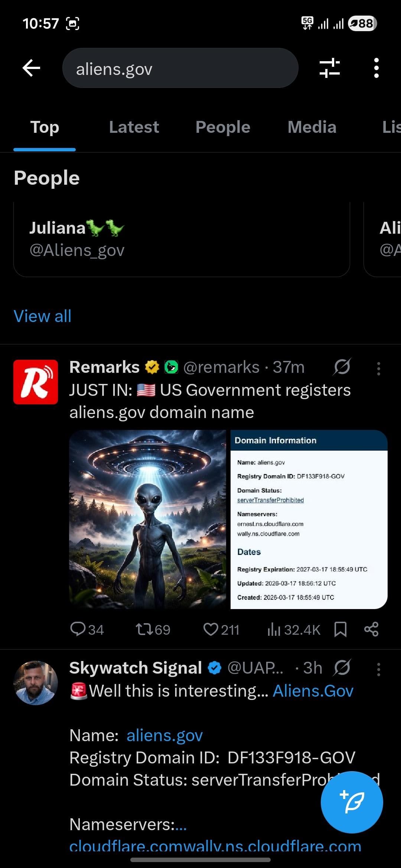The height and width of the screenshot is (868, 401).
Task: Open the UFO alien image thumbnail
Action: [148, 519]
